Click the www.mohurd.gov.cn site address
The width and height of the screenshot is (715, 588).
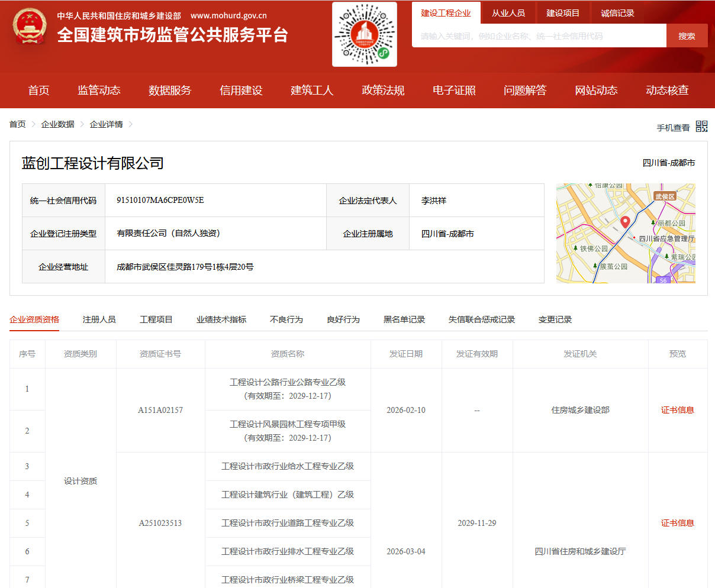pos(228,16)
